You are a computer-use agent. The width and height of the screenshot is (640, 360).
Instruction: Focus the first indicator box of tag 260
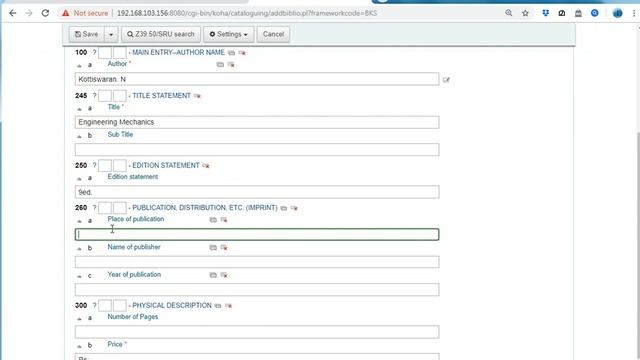click(105, 208)
